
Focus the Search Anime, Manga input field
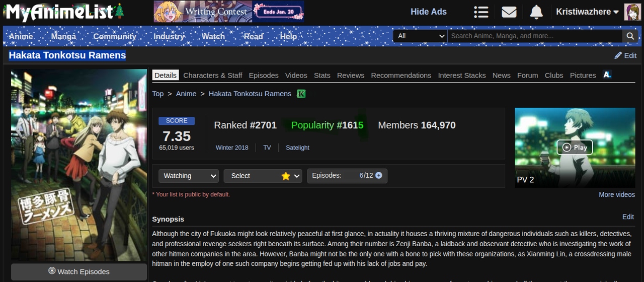pyautogui.click(x=535, y=36)
